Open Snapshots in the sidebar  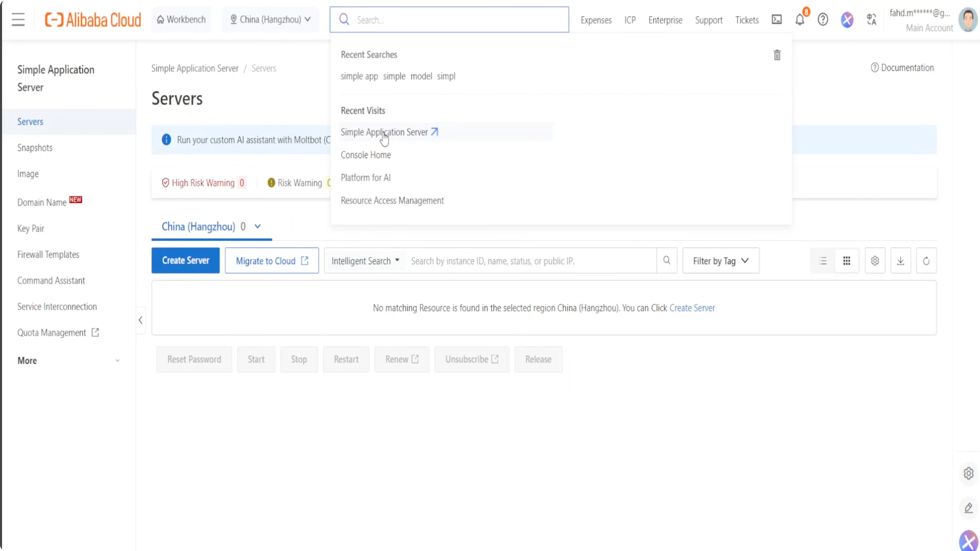tap(35, 147)
